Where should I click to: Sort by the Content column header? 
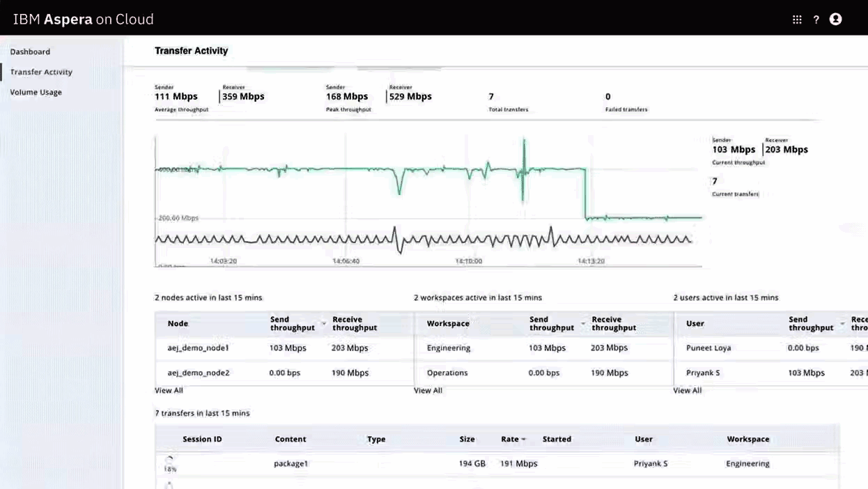290,440
